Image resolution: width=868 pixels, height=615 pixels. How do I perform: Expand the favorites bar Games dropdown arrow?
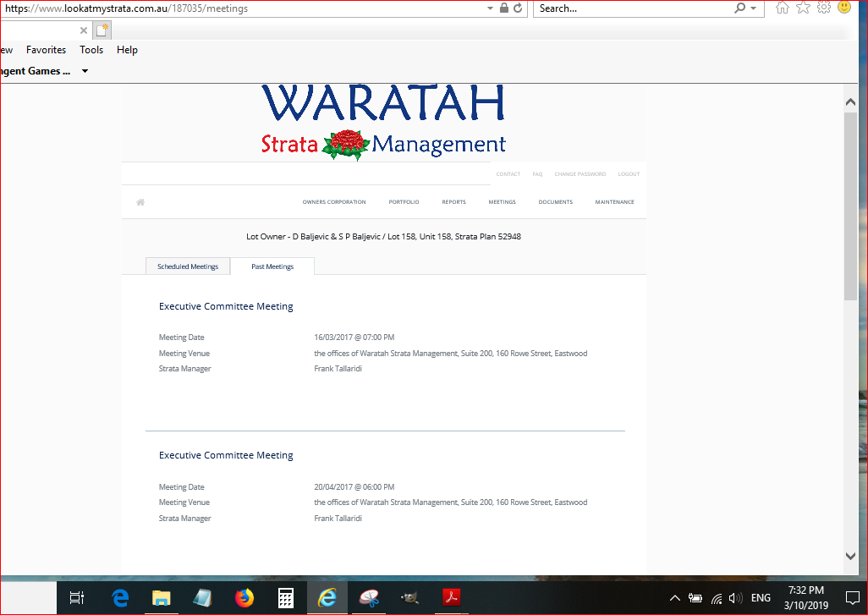point(85,71)
